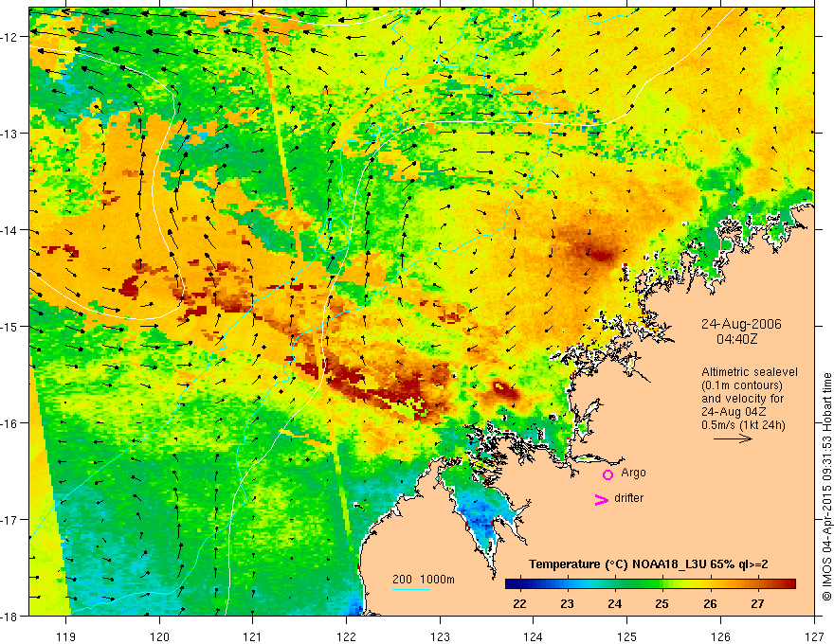The image size is (834, 644).
Task: Click the longitude label 122
Action: coord(346,636)
